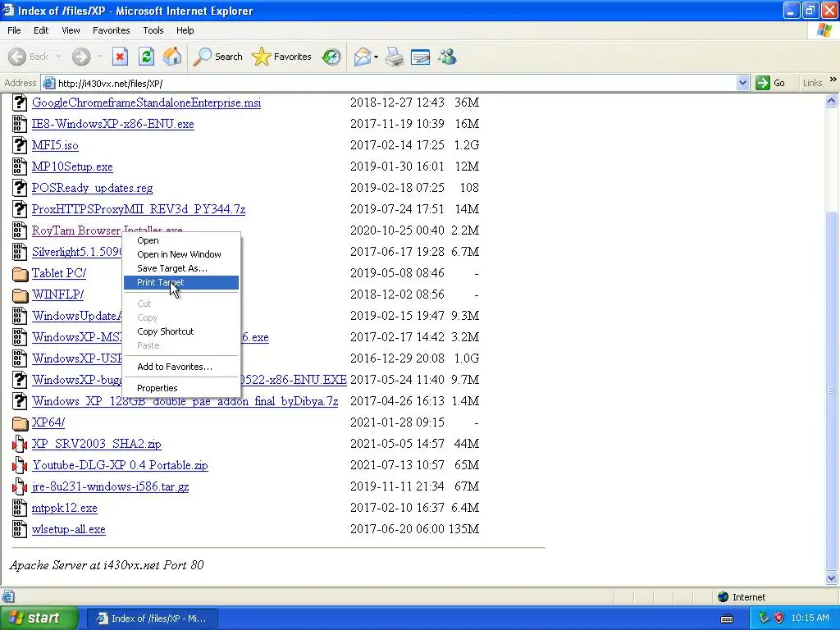Click the folder icon beside Tablet PC/
The image size is (840, 630).
pyautogui.click(x=20, y=274)
